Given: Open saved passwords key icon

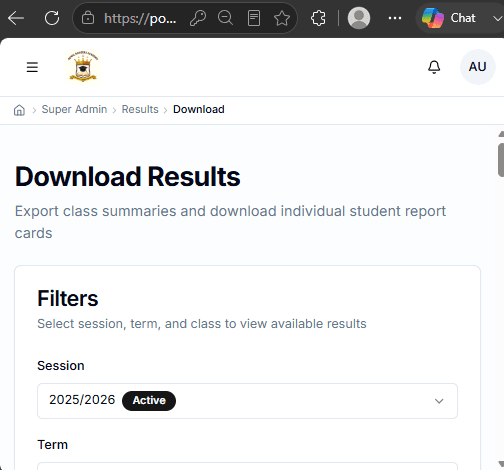Looking at the screenshot, I should [198, 18].
